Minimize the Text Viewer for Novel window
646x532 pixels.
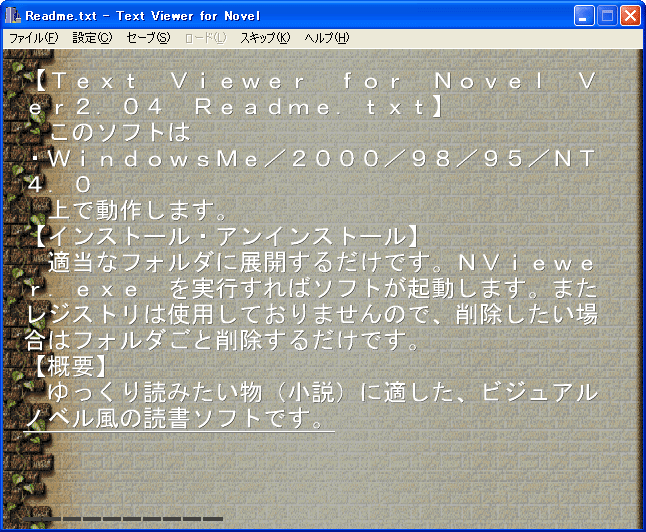click(584, 16)
